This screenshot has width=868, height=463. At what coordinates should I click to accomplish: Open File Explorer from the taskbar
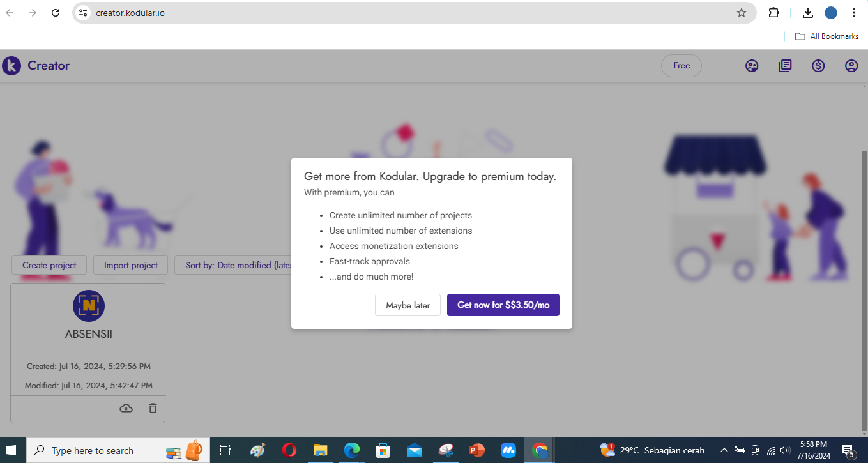[320, 450]
